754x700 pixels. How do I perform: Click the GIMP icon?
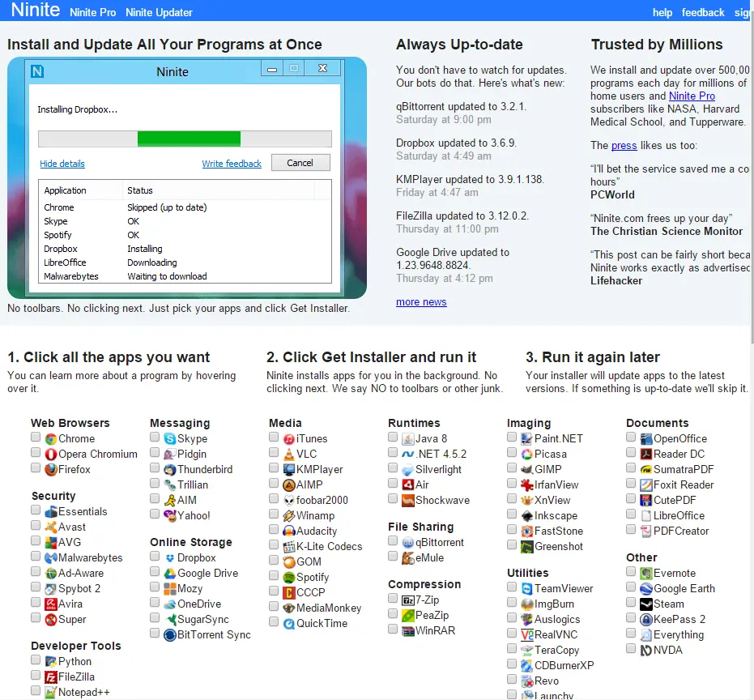(x=527, y=470)
